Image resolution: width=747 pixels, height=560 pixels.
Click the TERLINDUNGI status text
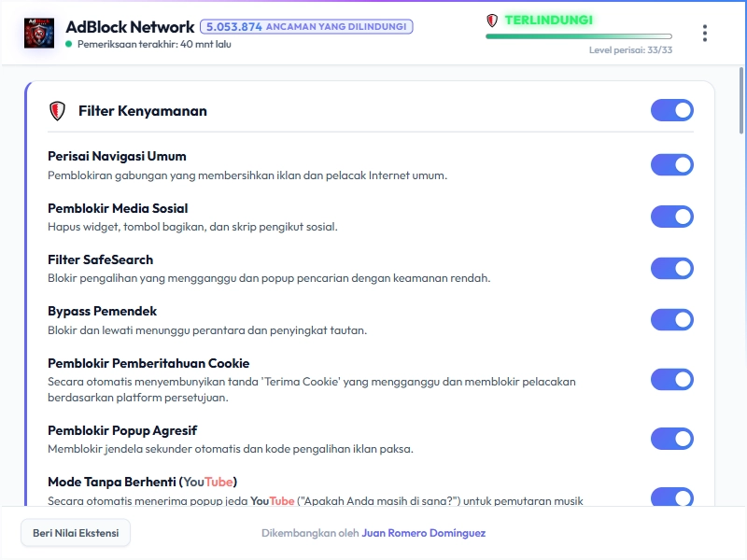point(549,20)
